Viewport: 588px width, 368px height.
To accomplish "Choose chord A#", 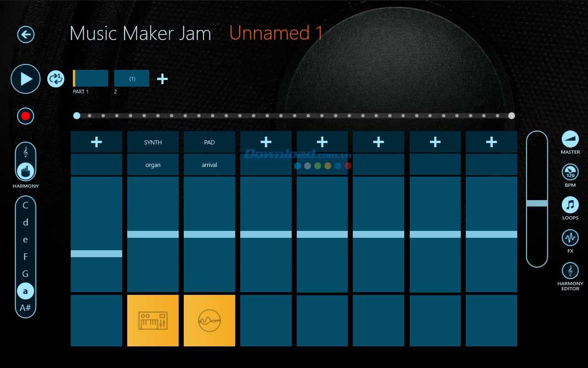I will point(26,308).
